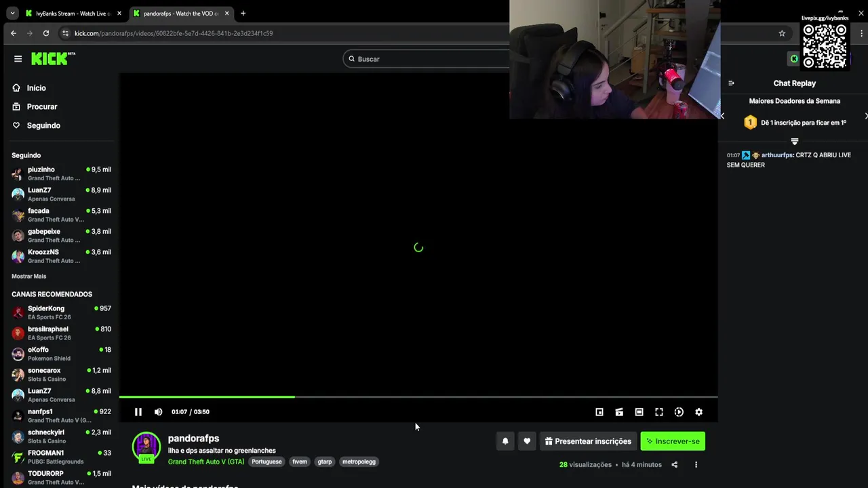The image size is (868, 488).
Task: Share the video
Action: pyautogui.click(x=674, y=465)
